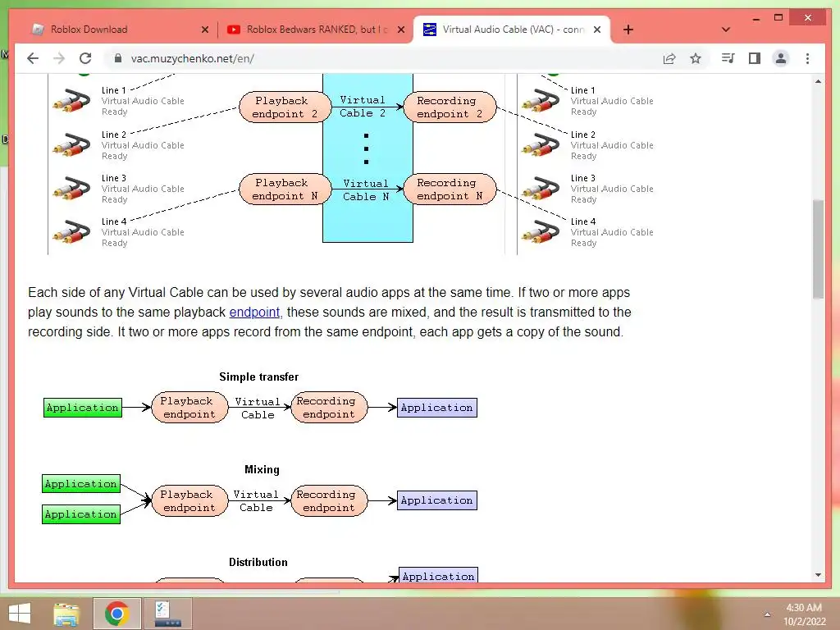Click right Line 4 cable icon

(541, 232)
